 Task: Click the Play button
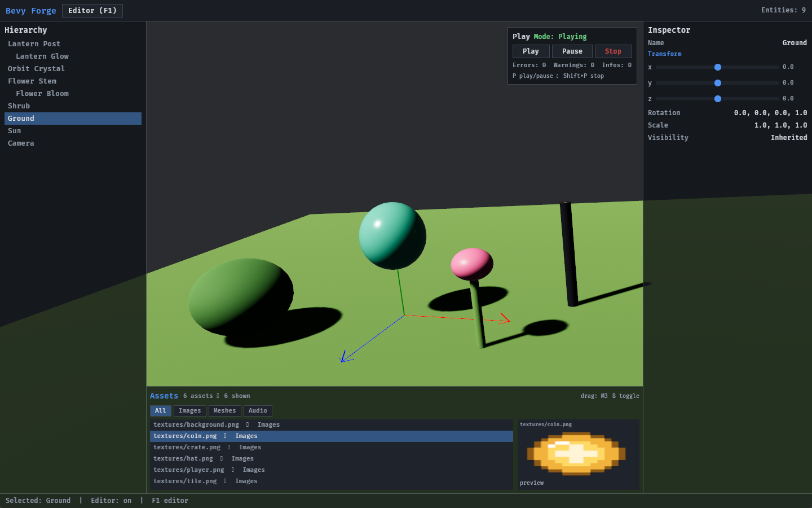531,51
